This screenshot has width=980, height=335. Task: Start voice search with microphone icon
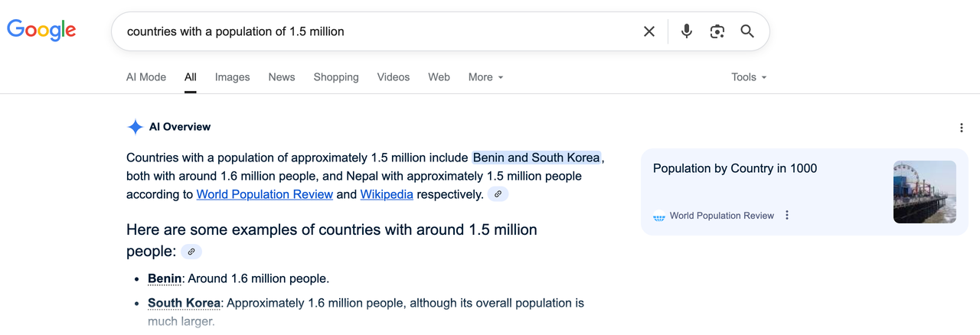click(x=687, y=31)
